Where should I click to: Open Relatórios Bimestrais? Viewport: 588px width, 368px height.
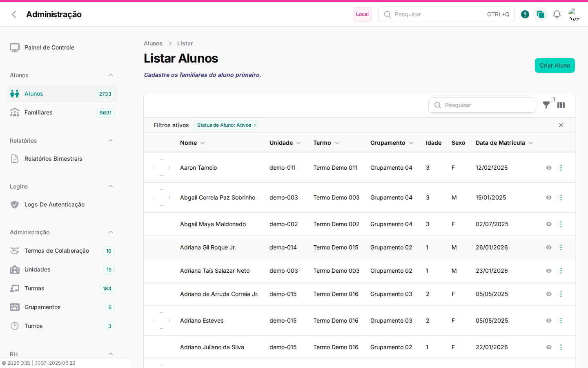(62, 159)
